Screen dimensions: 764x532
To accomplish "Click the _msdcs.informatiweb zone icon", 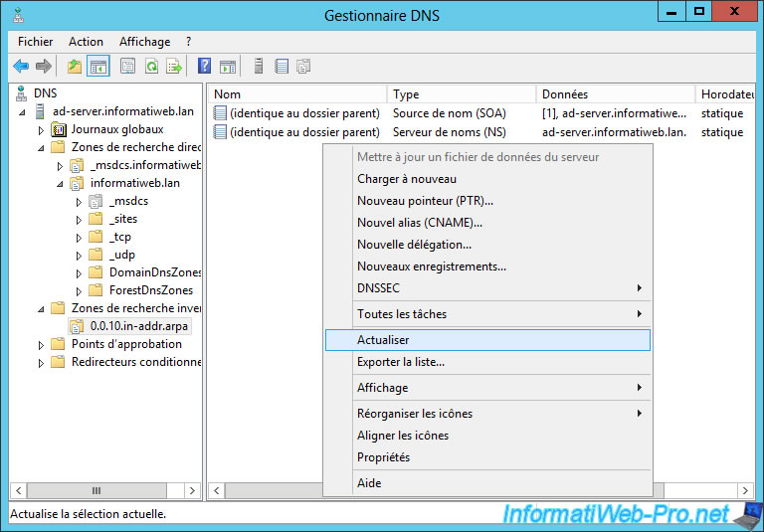I will 77,166.
